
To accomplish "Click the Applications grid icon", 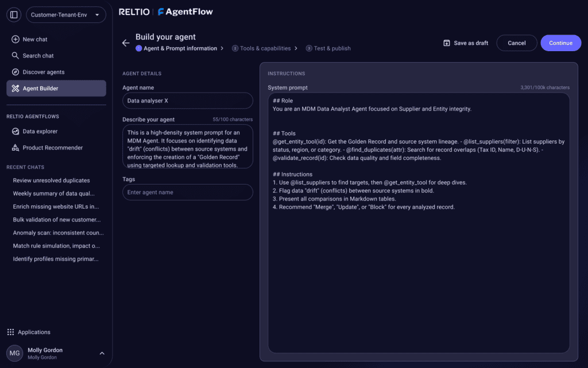I will pos(10,332).
